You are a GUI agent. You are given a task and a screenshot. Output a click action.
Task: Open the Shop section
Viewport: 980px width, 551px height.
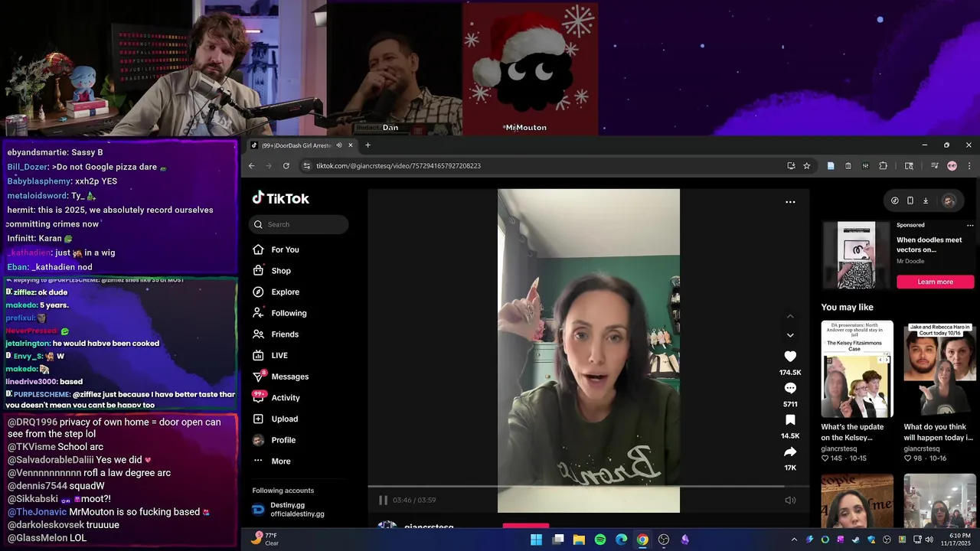272,271
